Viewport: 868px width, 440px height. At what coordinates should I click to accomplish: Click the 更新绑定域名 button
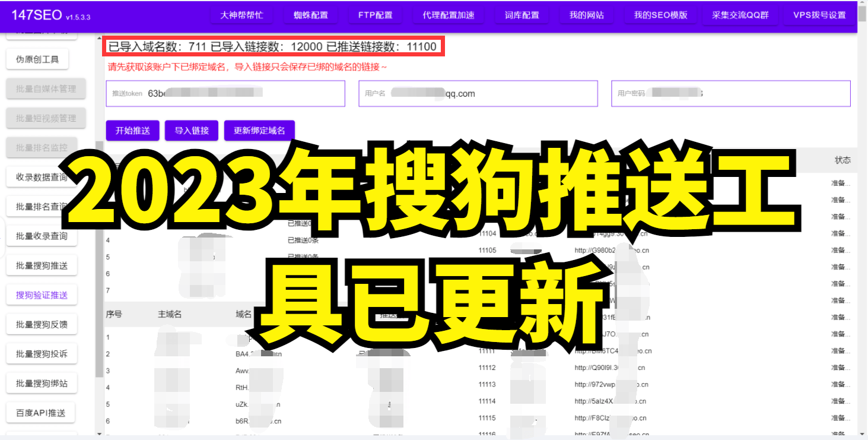click(259, 131)
